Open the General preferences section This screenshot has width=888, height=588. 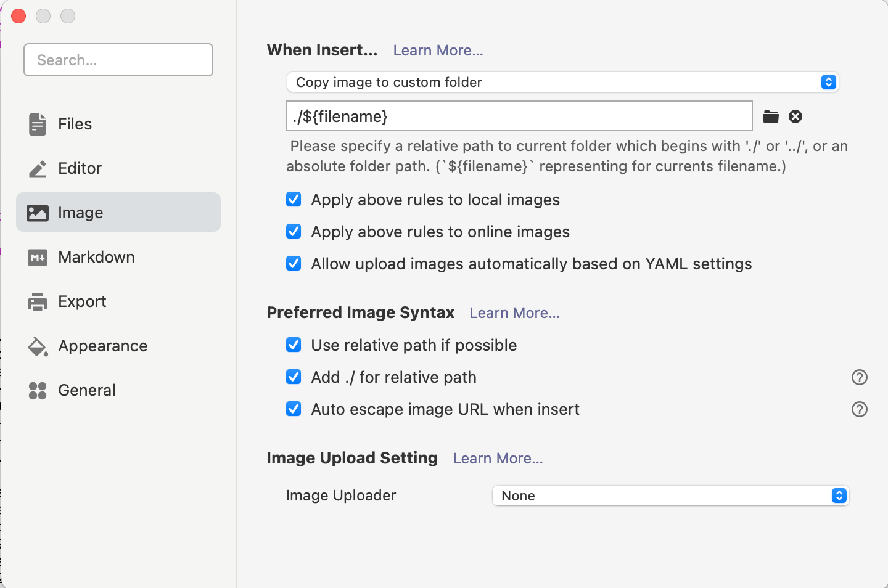tap(86, 390)
